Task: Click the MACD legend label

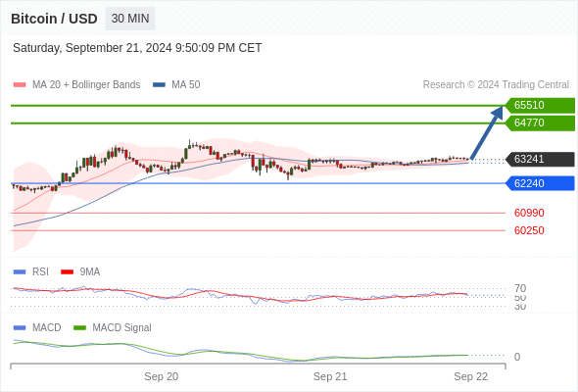Action: point(46,328)
